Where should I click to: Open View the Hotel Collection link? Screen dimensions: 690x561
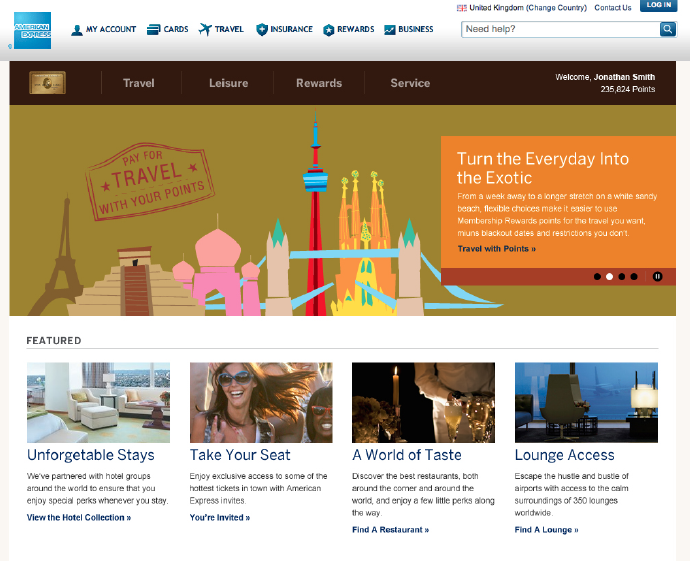pos(79,517)
